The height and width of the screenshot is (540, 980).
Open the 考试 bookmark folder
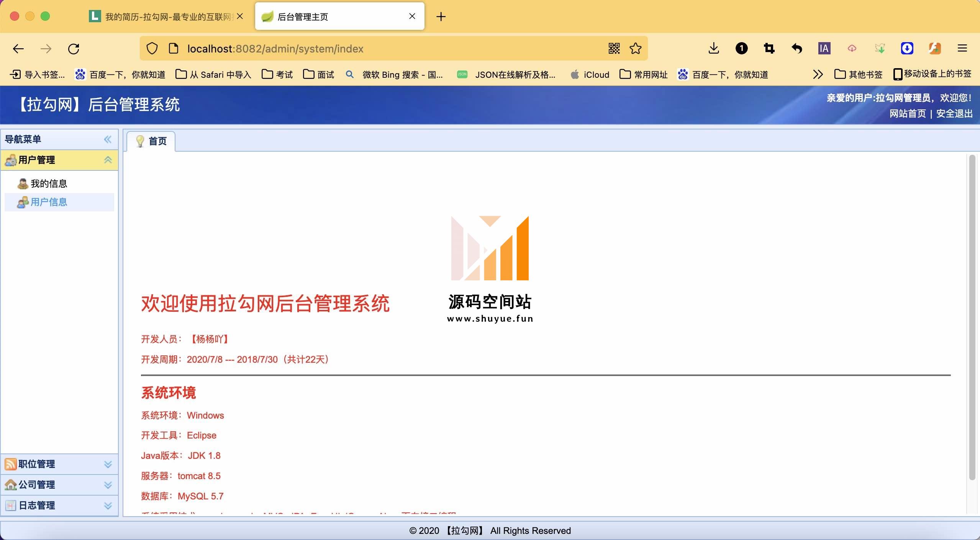(277, 74)
